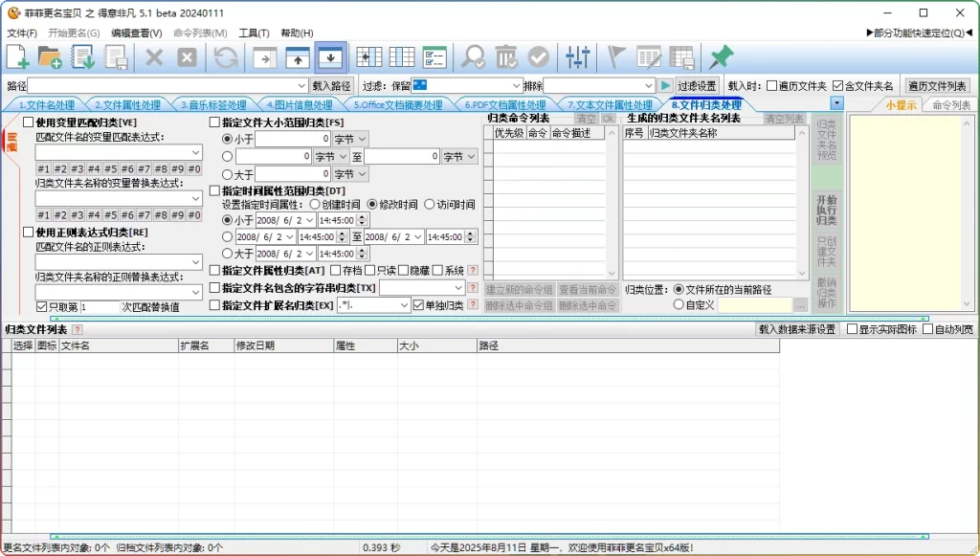The height and width of the screenshot is (556, 980).
Task: Click the table with pencil icon
Action: coord(649,56)
